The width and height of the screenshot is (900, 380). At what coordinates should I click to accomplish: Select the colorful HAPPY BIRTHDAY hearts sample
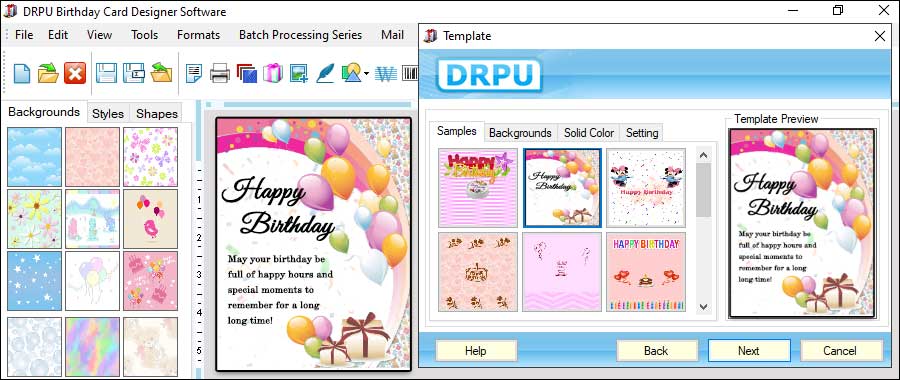(646, 272)
